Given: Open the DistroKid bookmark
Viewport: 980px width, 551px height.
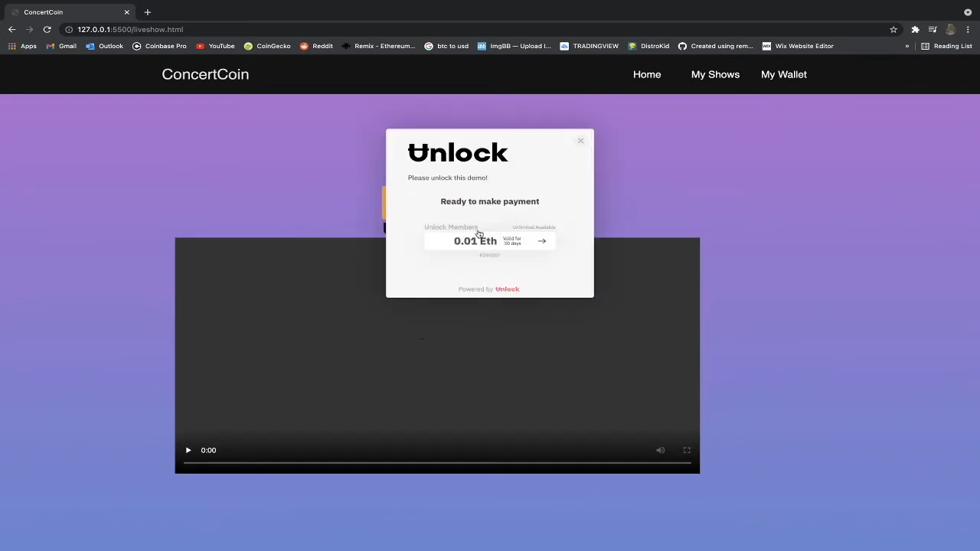Looking at the screenshot, I should 648,46.
